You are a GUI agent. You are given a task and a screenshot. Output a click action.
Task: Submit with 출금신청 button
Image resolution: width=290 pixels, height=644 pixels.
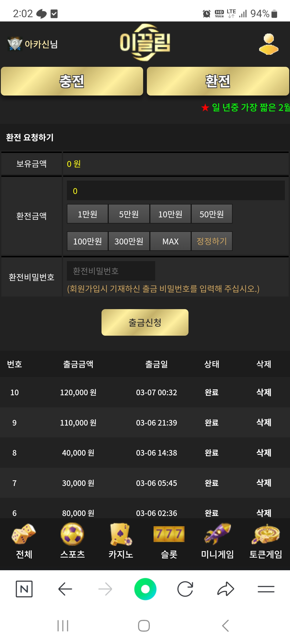coord(145,322)
